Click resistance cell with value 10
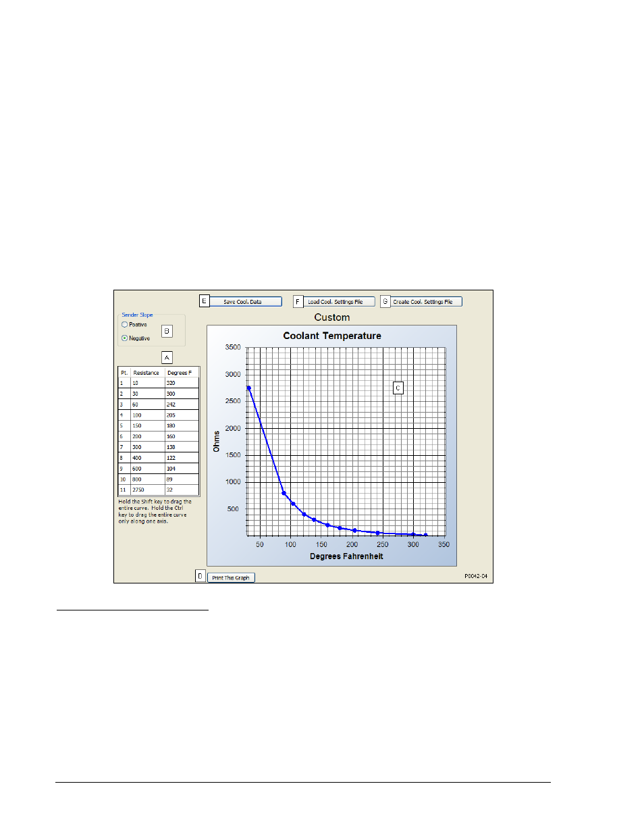Viewport: 644px width, 834px height. tap(147, 383)
